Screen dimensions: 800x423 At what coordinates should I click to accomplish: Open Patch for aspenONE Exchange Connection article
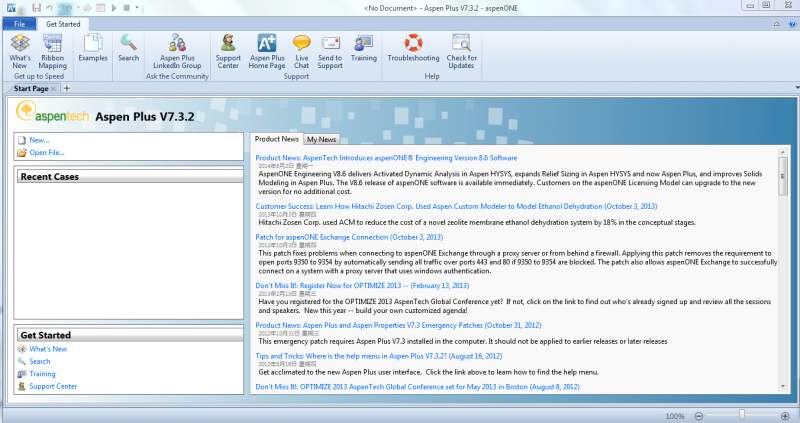click(x=349, y=237)
